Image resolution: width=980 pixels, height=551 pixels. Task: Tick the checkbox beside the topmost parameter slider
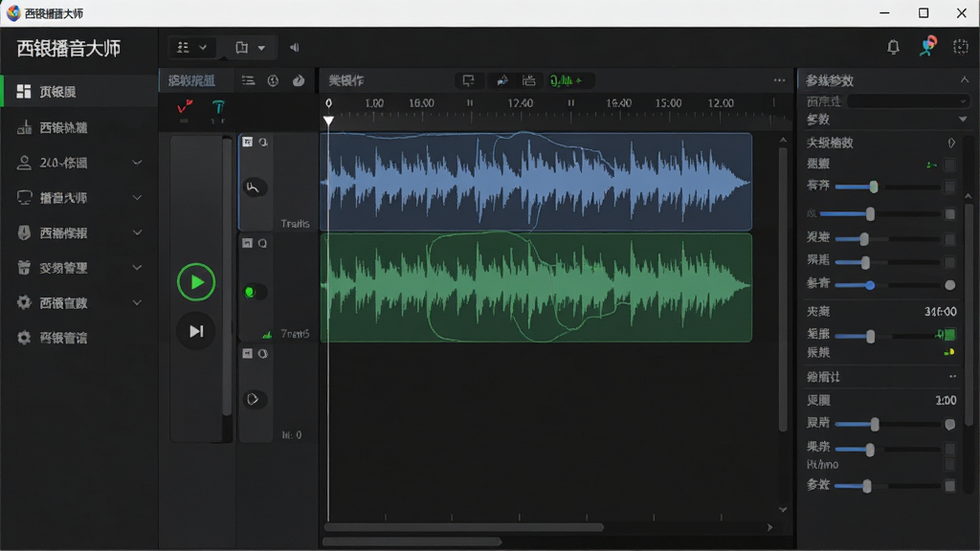[x=950, y=187]
